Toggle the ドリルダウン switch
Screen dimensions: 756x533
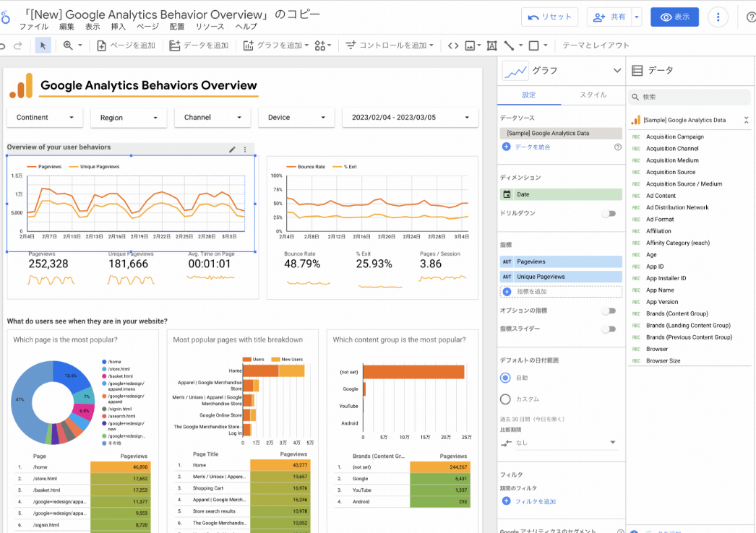609,214
